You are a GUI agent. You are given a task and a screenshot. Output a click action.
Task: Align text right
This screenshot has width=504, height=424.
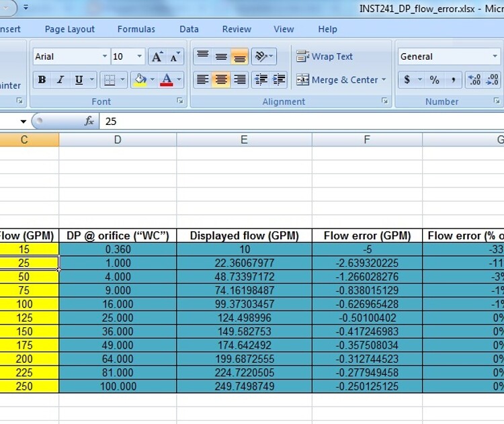click(239, 80)
